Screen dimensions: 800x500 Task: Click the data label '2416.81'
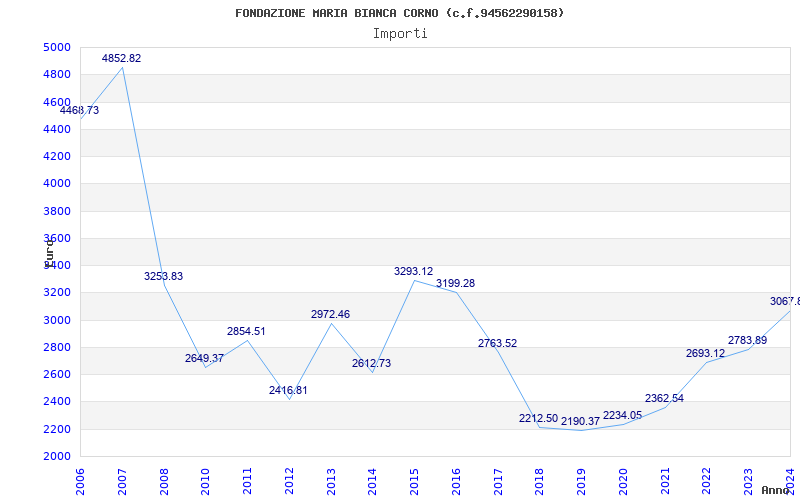288,390
